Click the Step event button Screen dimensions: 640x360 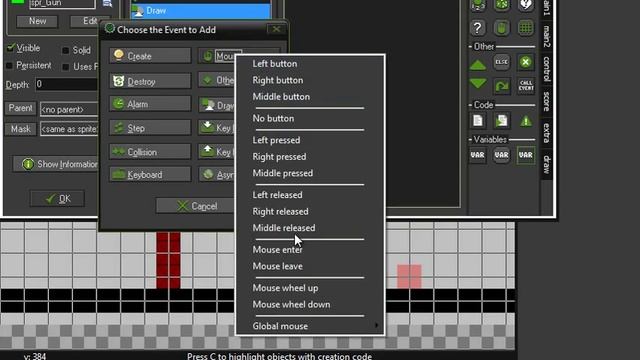point(150,128)
